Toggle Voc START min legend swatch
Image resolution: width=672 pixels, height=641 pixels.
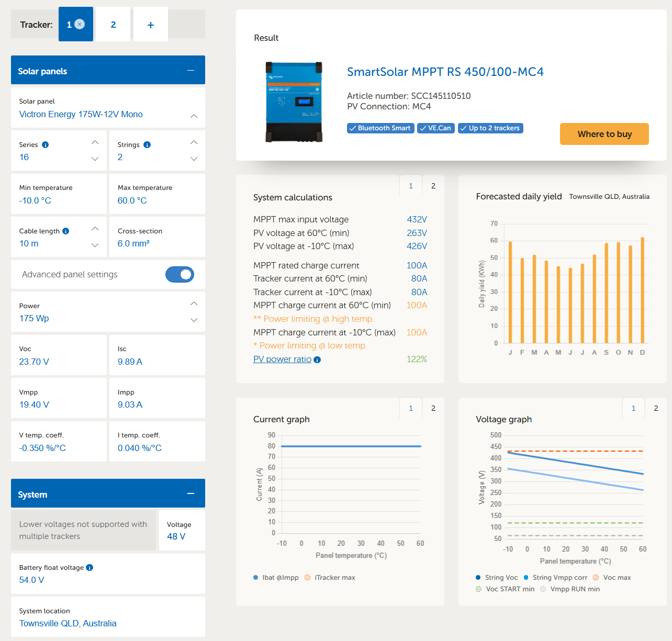click(478, 589)
